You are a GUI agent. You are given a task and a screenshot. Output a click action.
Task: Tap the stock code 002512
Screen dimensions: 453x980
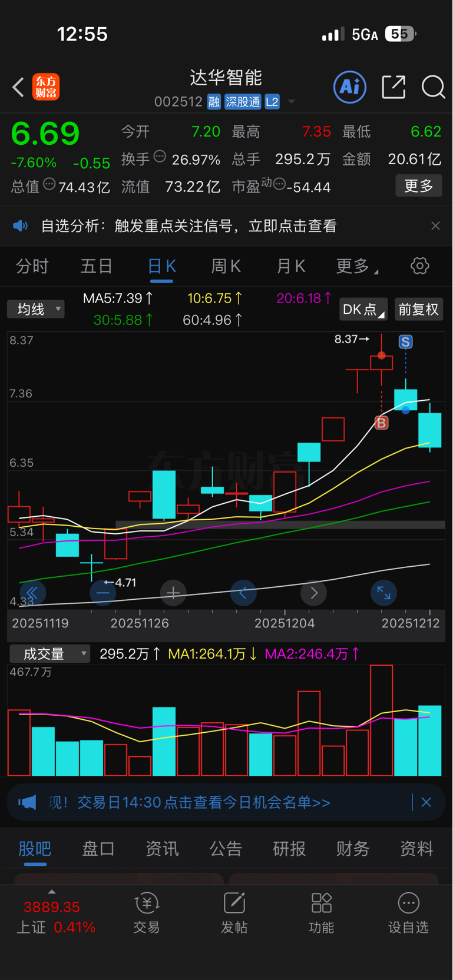click(178, 102)
